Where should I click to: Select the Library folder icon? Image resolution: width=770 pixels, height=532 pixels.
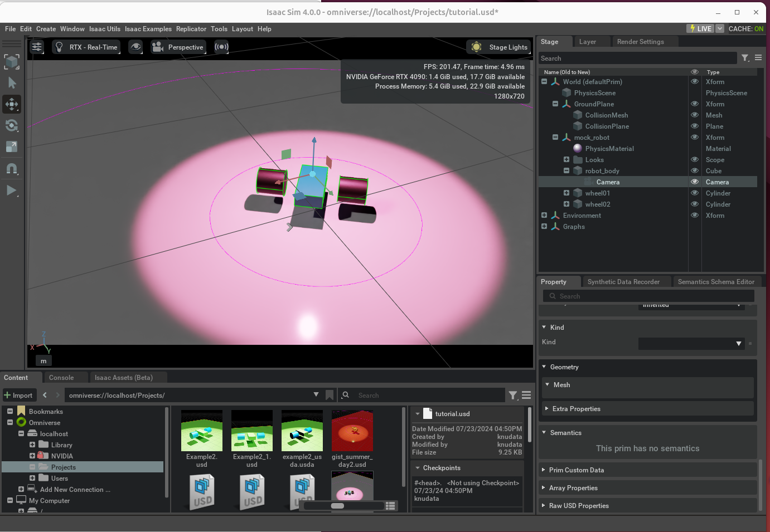(x=43, y=445)
